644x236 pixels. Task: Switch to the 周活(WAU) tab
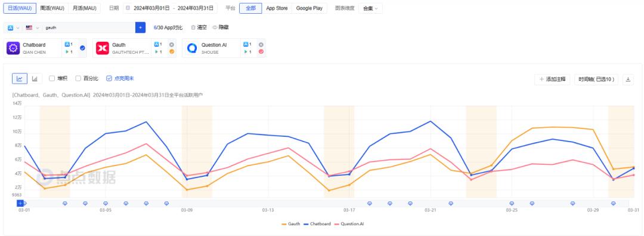pyautogui.click(x=52, y=8)
